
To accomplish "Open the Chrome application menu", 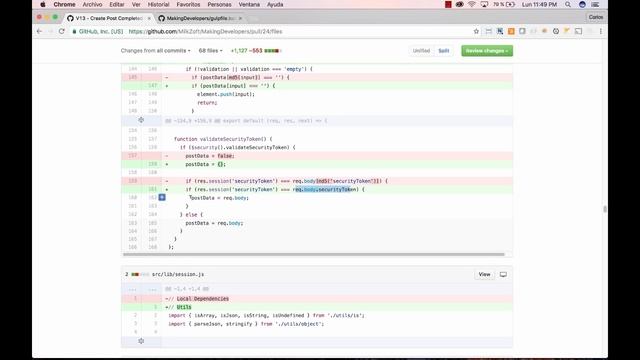I will point(64,4).
